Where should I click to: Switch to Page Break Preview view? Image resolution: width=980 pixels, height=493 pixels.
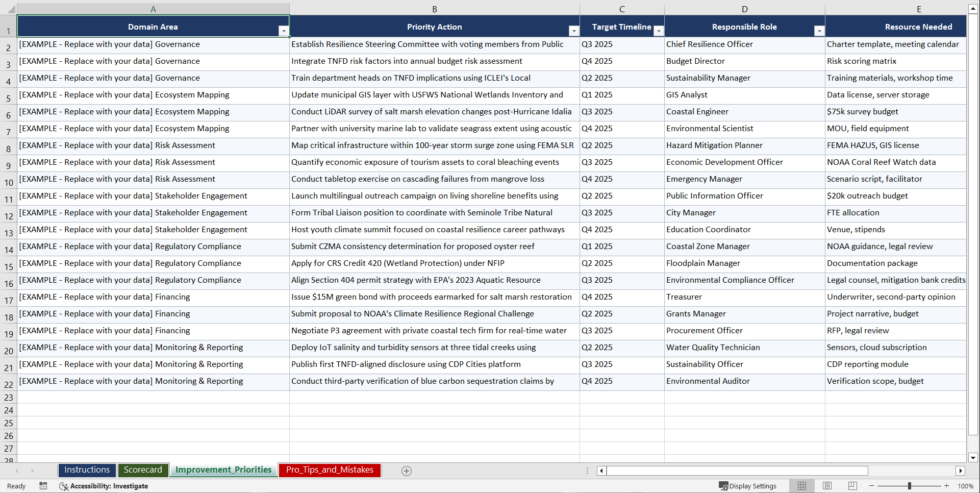point(852,486)
